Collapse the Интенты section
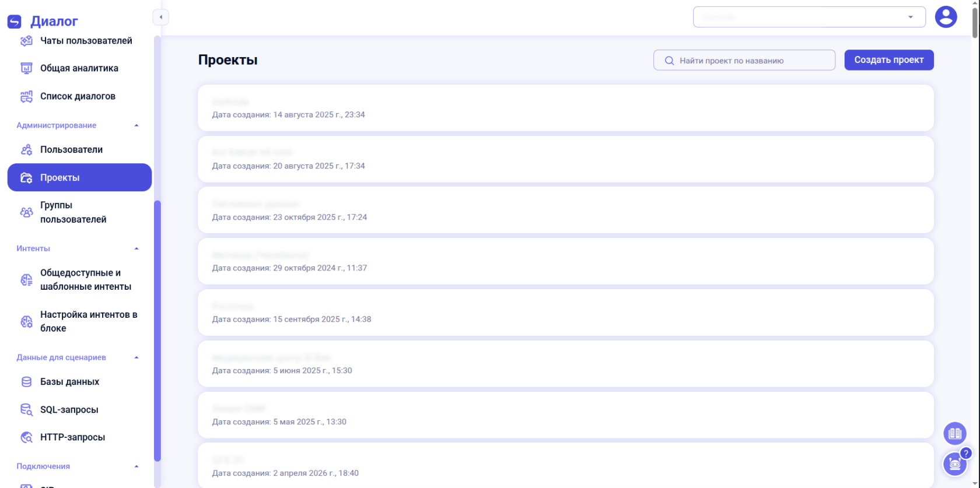The width and height of the screenshot is (980, 488). point(136,248)
